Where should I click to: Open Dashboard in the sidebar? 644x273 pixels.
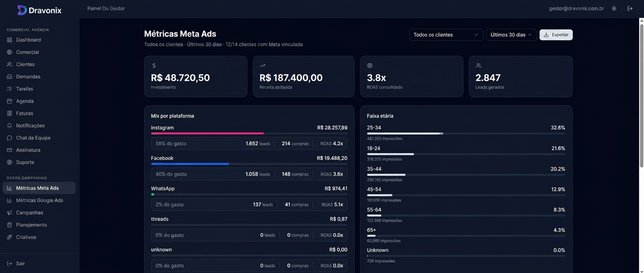(39, 40)
